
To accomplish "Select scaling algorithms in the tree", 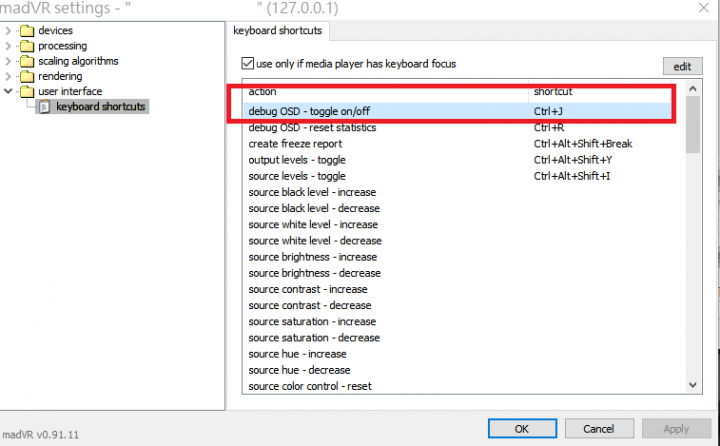I will tap(78, 61).
